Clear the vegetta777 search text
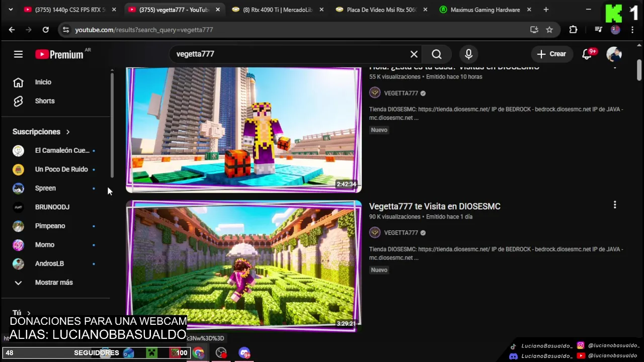The height and width of the screenshot is (362, 644). click(414, 54)
